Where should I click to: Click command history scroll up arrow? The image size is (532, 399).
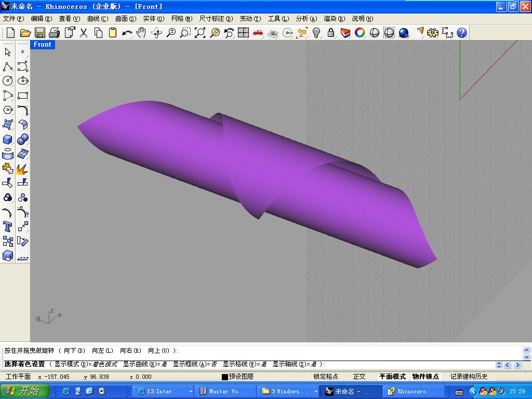(x=526, y=350)
